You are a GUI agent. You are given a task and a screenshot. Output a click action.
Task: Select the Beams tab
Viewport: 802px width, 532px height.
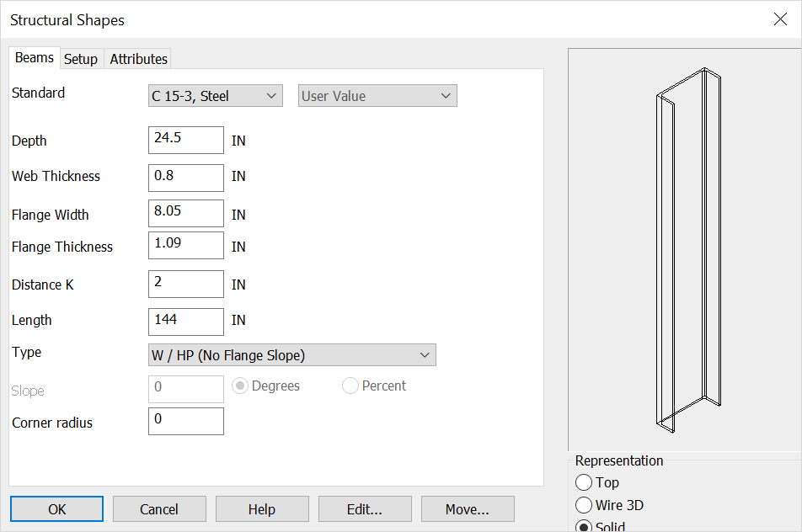click(34, 57)
